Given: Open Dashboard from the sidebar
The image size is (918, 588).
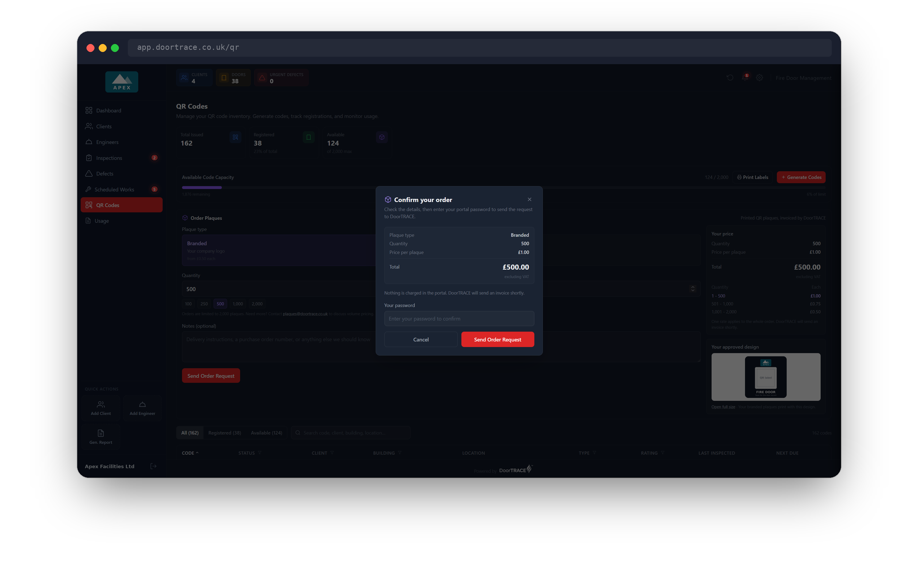Looking at the screenshot, I should [x=122, y=110].
